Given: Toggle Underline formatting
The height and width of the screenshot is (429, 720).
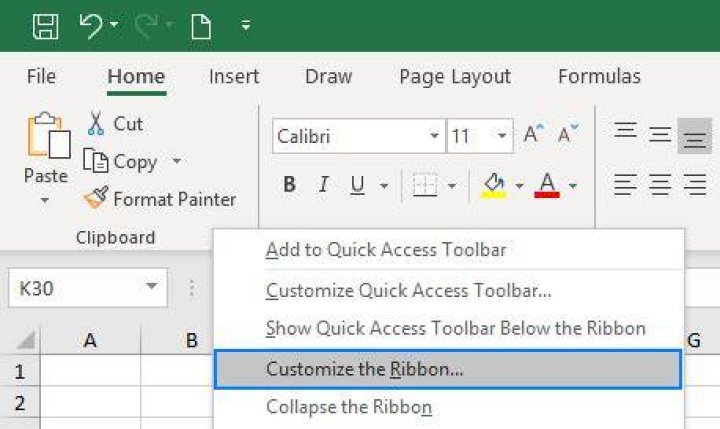Looking at the screenshot, I should coord(357,186).
